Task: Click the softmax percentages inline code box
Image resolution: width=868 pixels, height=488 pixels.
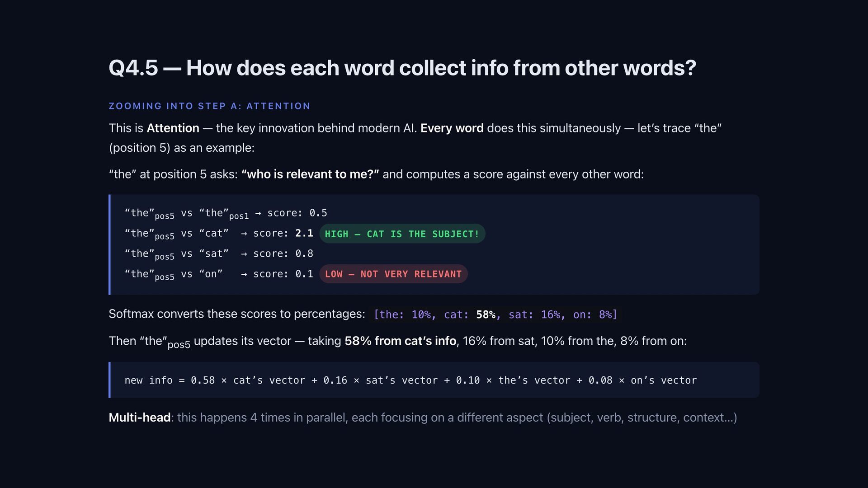Action: click(x=495, y=314)
